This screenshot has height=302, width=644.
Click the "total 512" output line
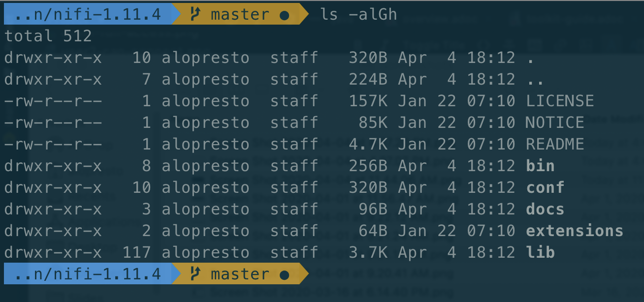pyautogui.click(x=48, y=36)
